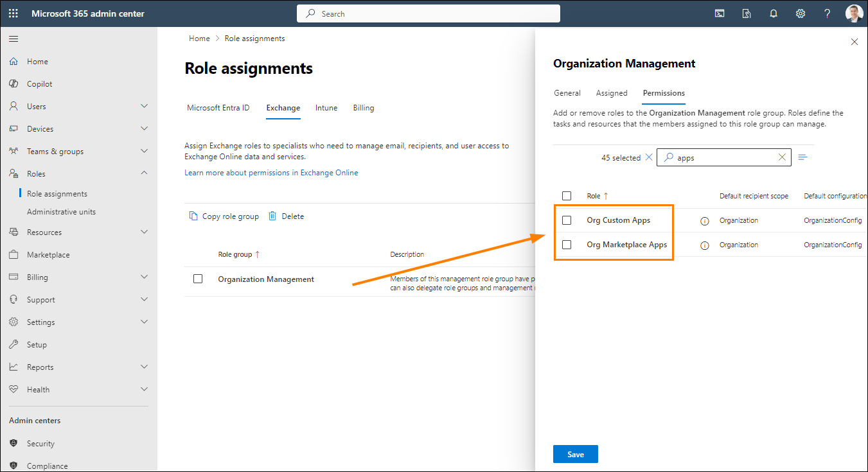Switch to Exchange tab
868x472 pixels.
[283, 108]
